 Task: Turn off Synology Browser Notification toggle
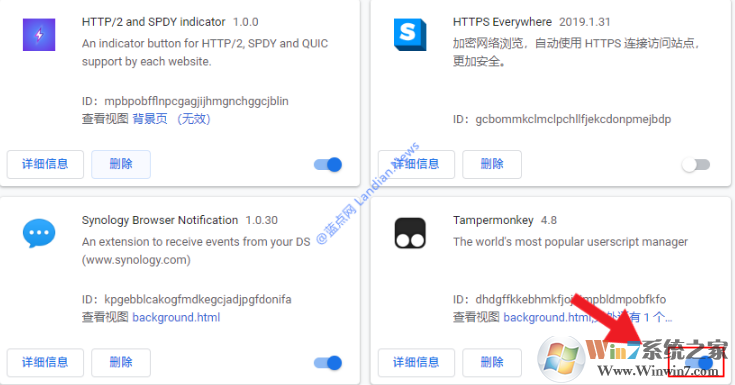[328, 363]
